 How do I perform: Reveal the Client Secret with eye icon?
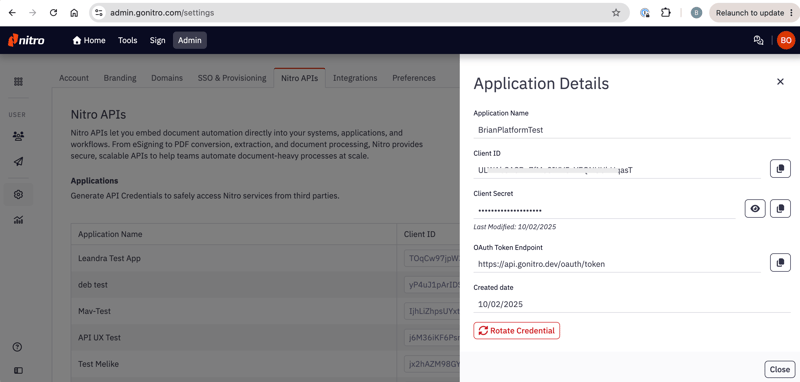click(x=755, y=209)
